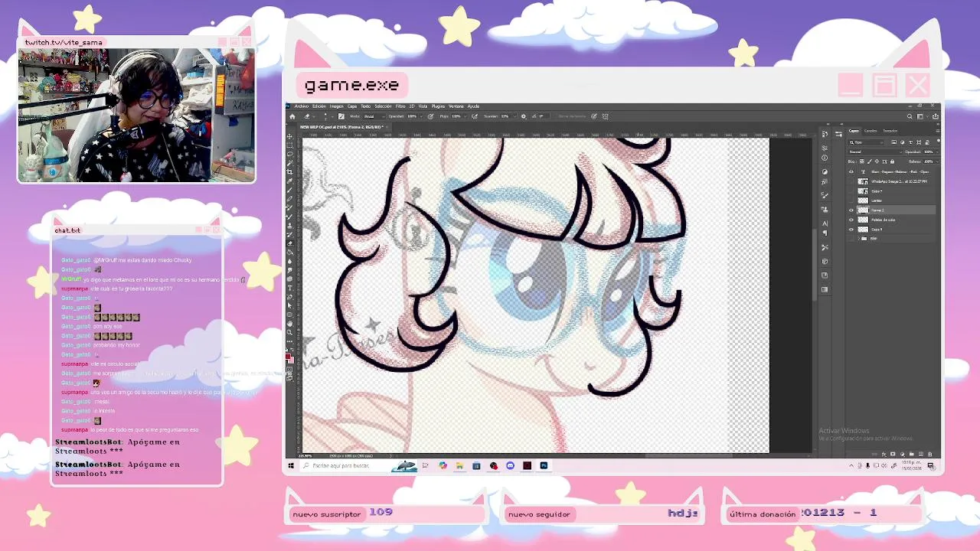Select the Rectangular Marquee tool
980x551 pixels.
click(289, 145)
